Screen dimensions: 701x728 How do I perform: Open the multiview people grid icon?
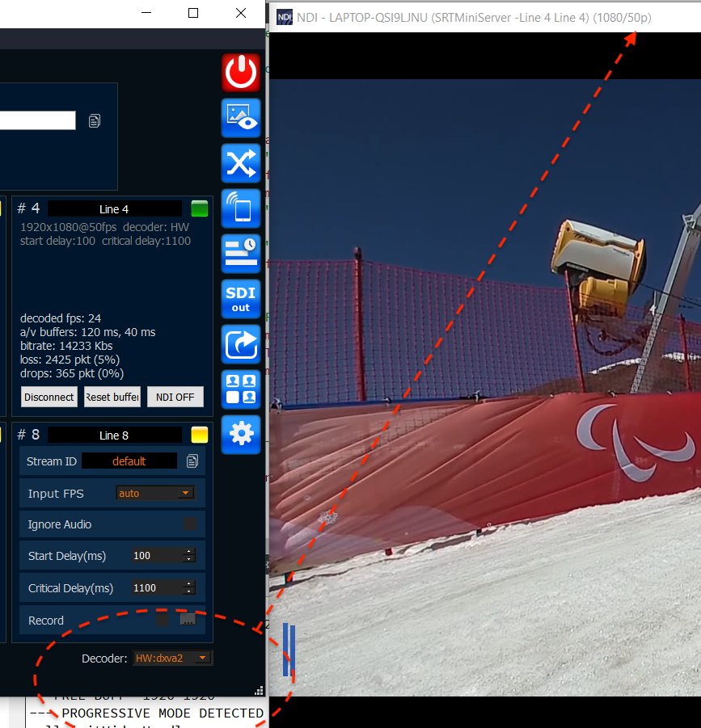pyautogui.click(x=241, y=389)
